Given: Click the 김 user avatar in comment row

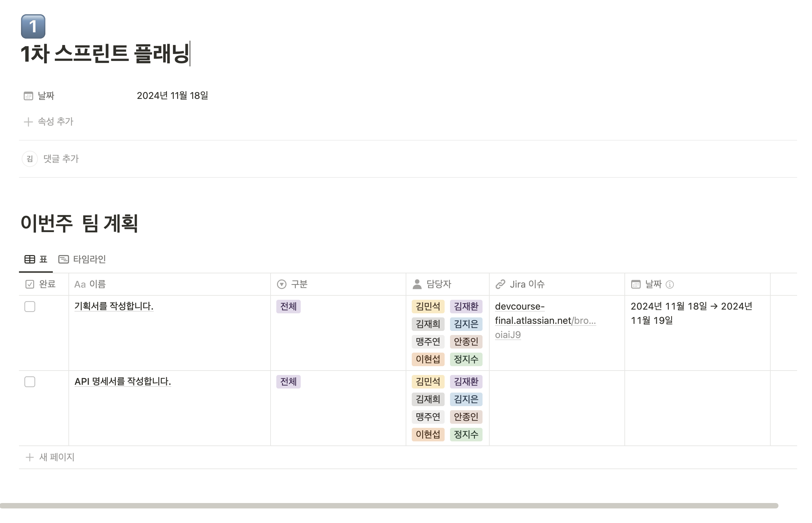Looking at the screenshot, I should pyautogui.click(x=29, y=159).
